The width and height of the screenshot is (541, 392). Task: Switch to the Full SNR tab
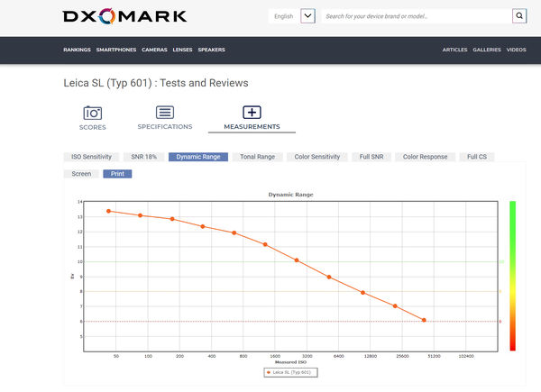click(x=371, y=157)
